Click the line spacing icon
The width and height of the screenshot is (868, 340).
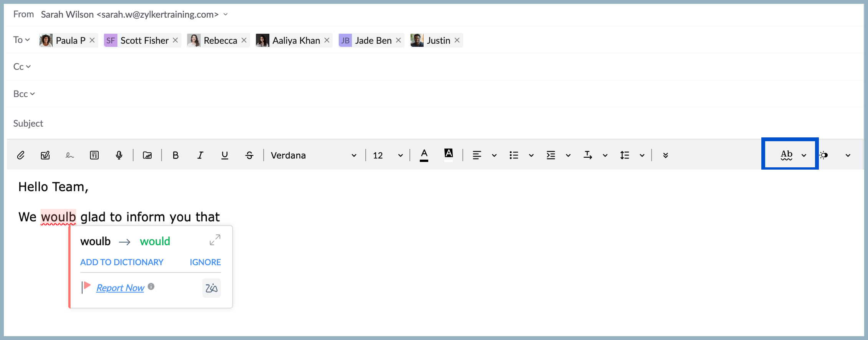625,155
